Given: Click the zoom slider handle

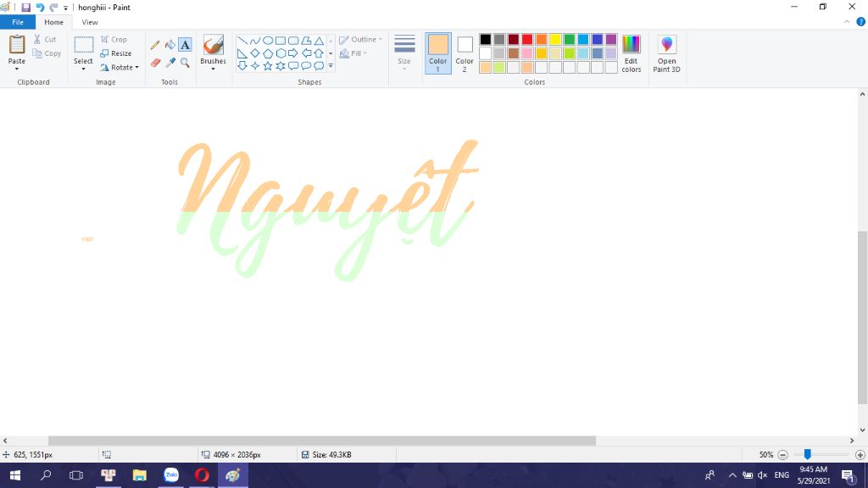Looking at the screenshot, I should [x=808, y=455].
